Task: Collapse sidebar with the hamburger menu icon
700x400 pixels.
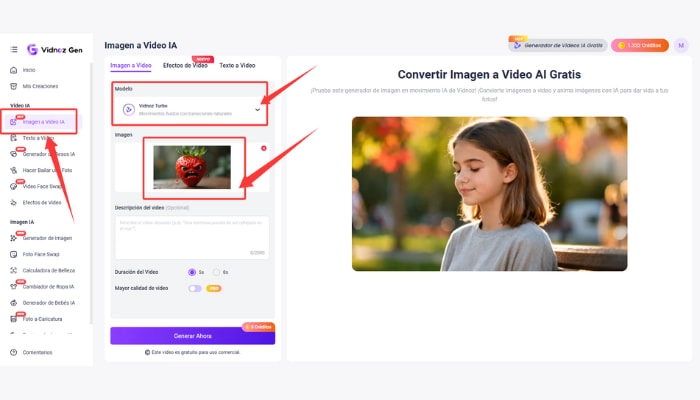Action: coord(14,49)
